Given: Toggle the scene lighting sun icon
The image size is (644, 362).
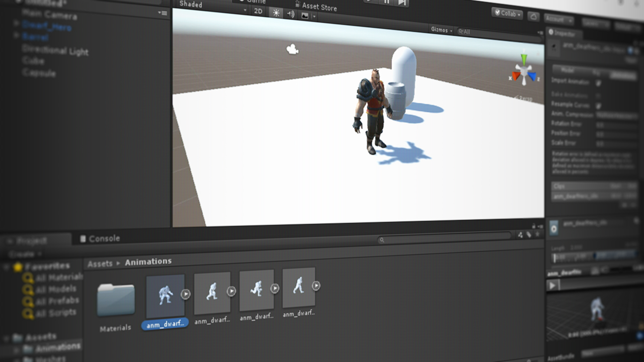Looking at the screenshot, I should point(276,13).
